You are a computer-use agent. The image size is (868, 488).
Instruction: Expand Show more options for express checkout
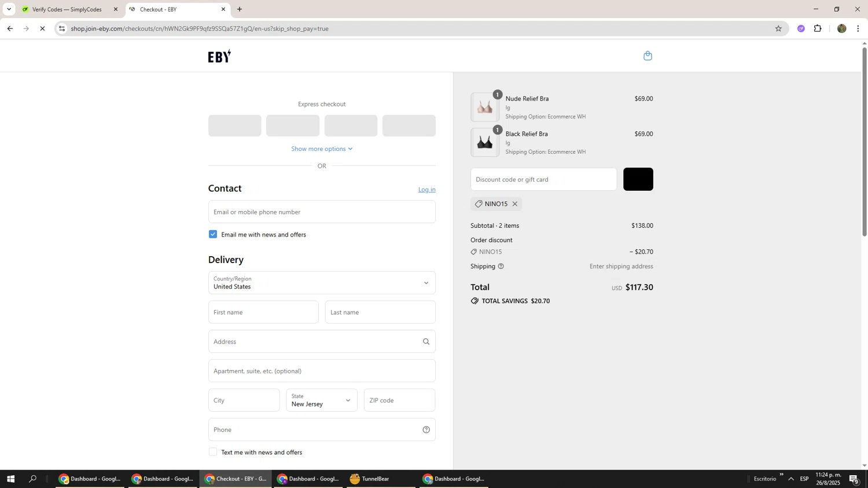tap(322, 149)
